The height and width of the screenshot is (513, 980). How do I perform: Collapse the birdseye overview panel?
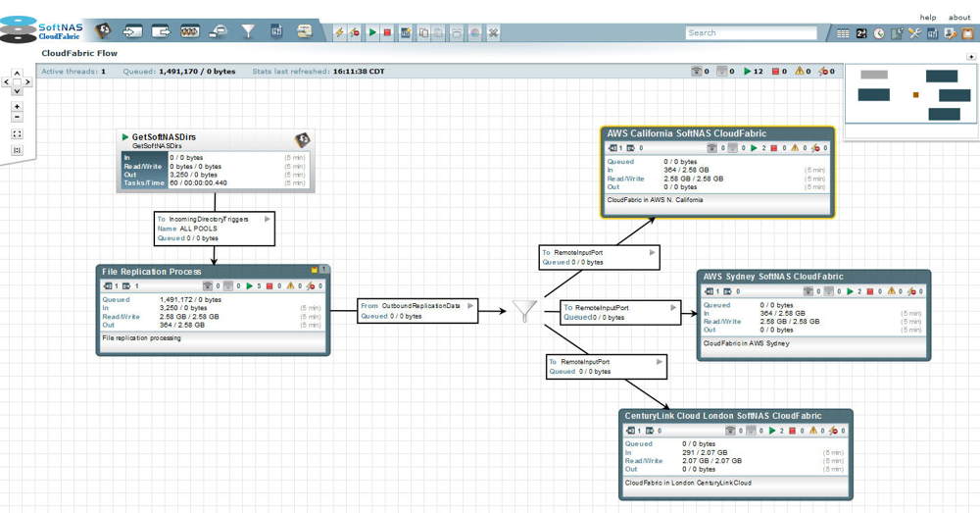point(970,56)
